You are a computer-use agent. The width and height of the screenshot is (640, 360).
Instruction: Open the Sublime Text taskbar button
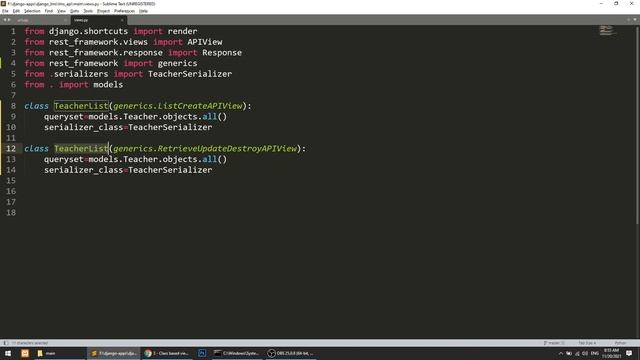[x=113, y=353]
